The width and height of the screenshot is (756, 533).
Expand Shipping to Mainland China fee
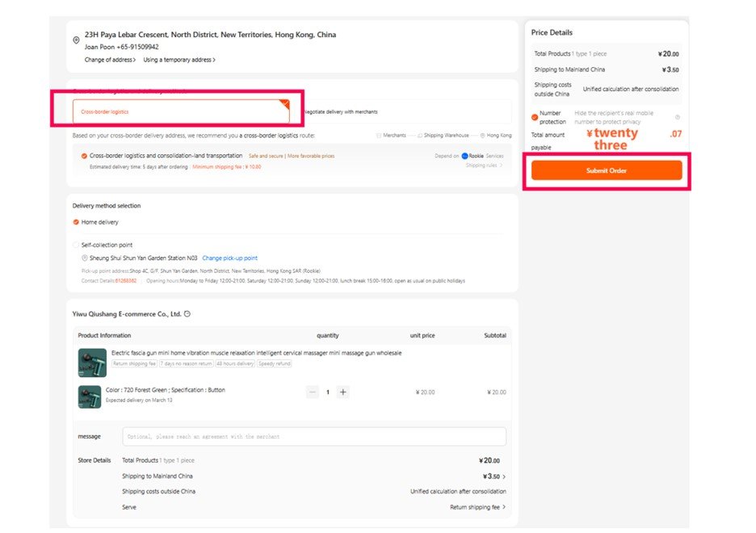tap(504, 476)
